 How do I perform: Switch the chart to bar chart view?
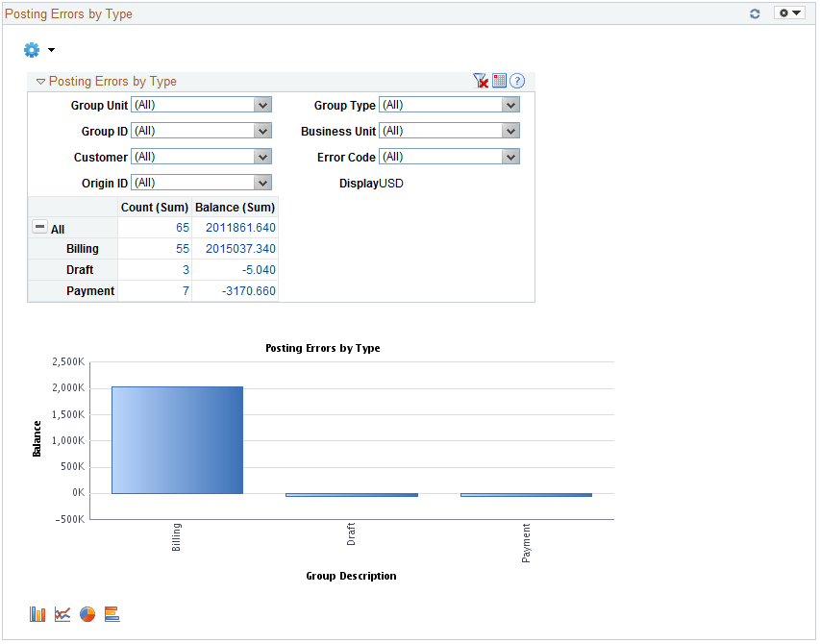tap(37, 614)
